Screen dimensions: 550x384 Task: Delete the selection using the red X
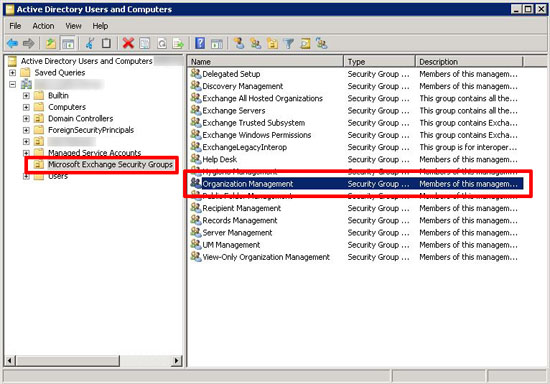tap(128, 43)
